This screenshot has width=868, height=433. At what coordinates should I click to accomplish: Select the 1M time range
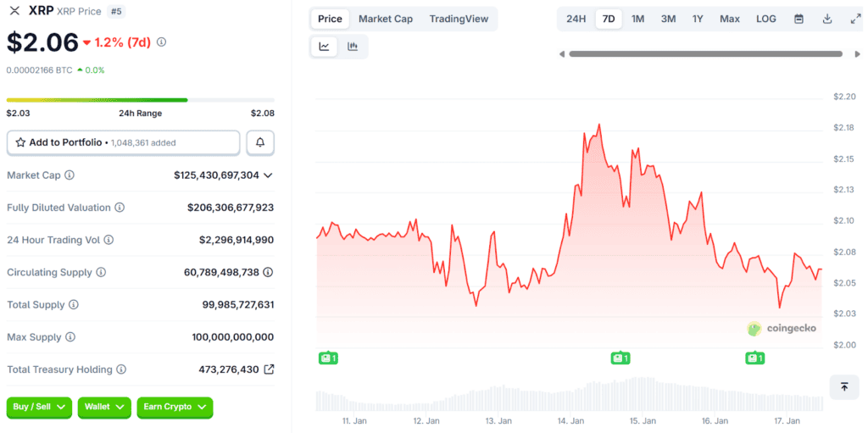coord(637,19)
